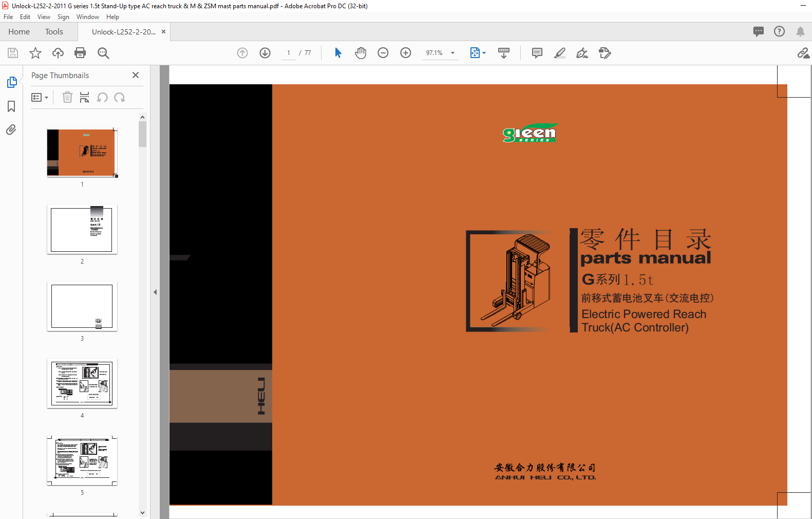Switch to the Tools tab
This screenshot has width=812, height=519.
(x=54, y=32)
